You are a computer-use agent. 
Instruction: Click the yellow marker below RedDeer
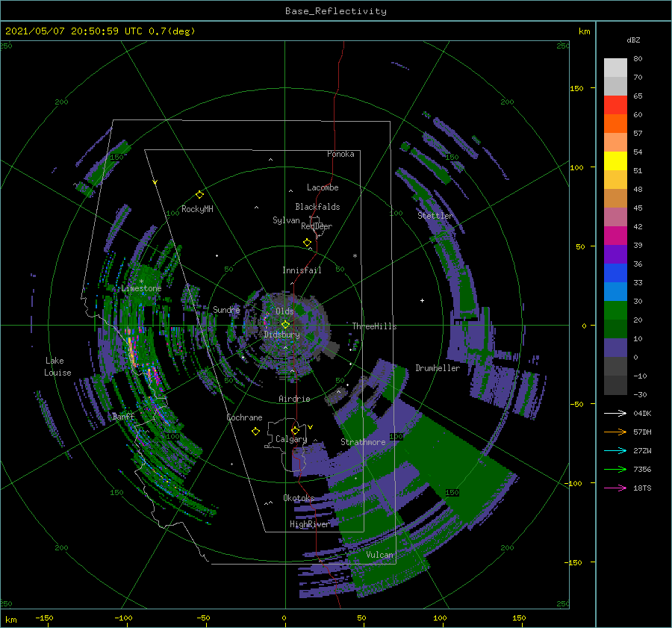point(307,243)
